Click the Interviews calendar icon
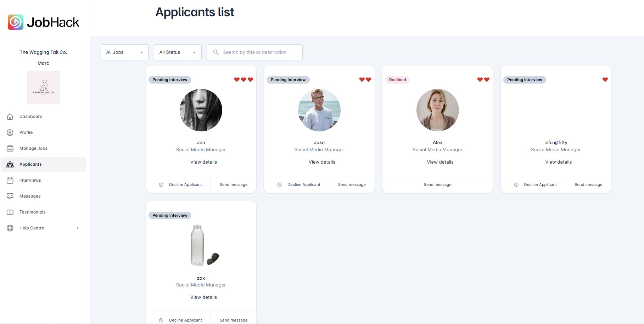Viewport: 644px width, 324px height. 10,180
